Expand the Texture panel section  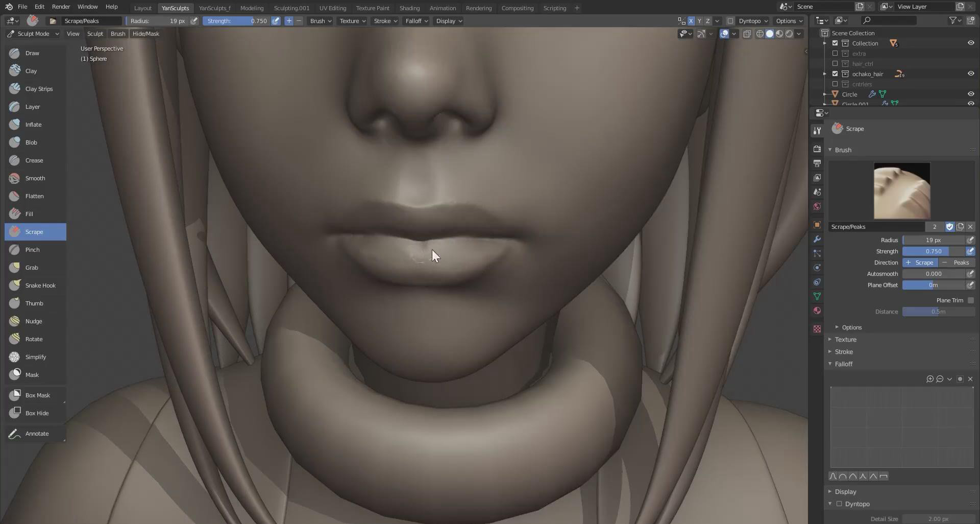[845, 340]
